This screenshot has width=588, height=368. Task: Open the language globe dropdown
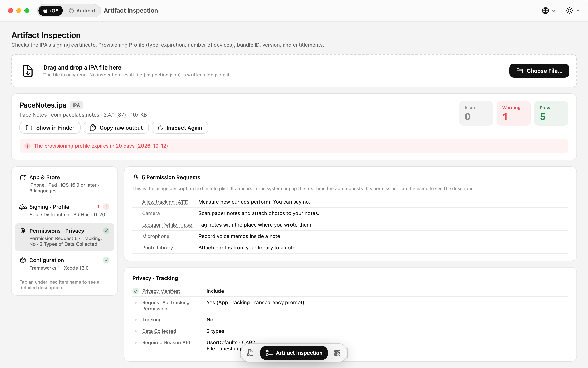coord(549,11)
